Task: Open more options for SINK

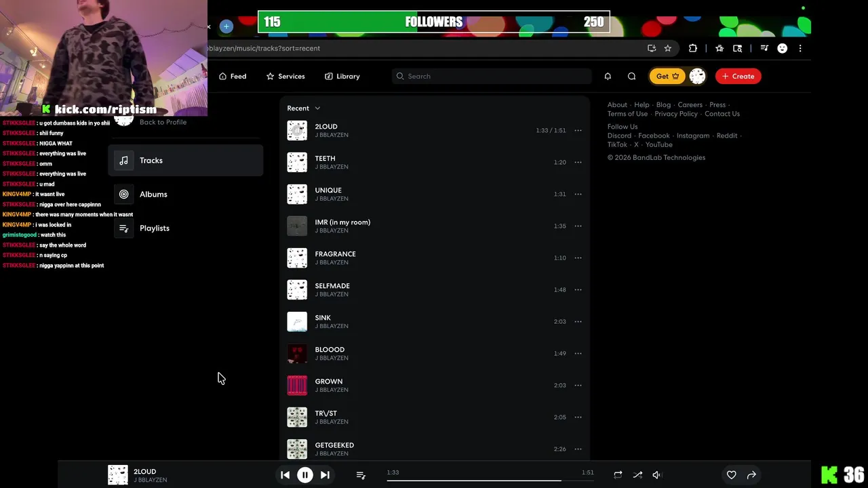Action: [578, 321]
